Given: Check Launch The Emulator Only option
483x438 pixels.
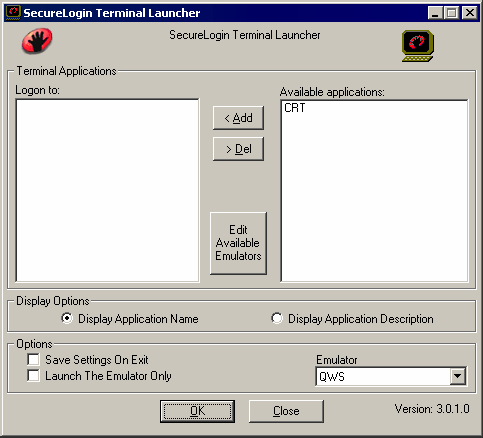Looking at the screenshot, I should (33, 376).
